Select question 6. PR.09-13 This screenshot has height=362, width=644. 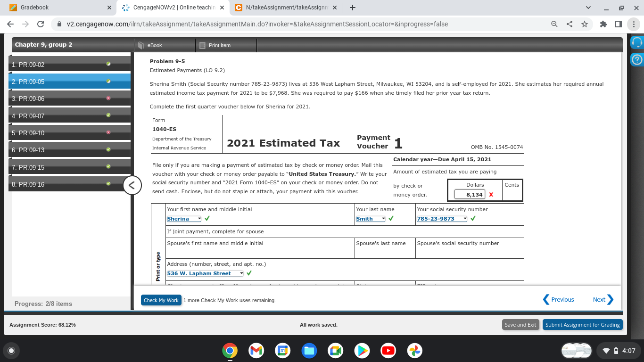[69, 150]
